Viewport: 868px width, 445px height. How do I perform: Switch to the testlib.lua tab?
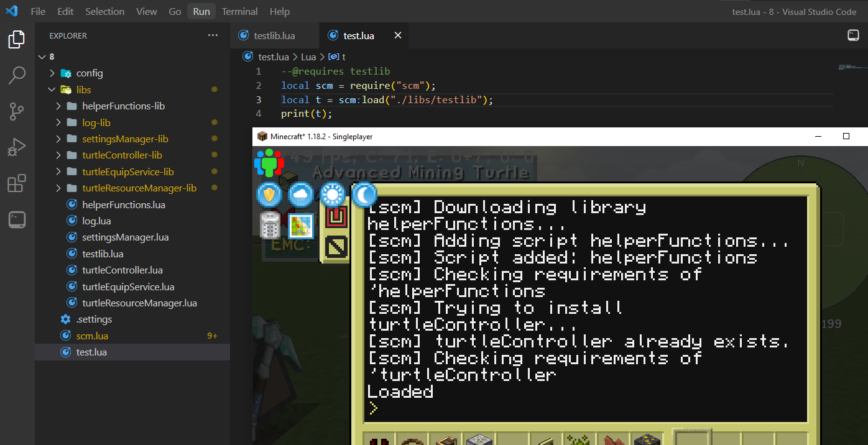click(274, 35)
